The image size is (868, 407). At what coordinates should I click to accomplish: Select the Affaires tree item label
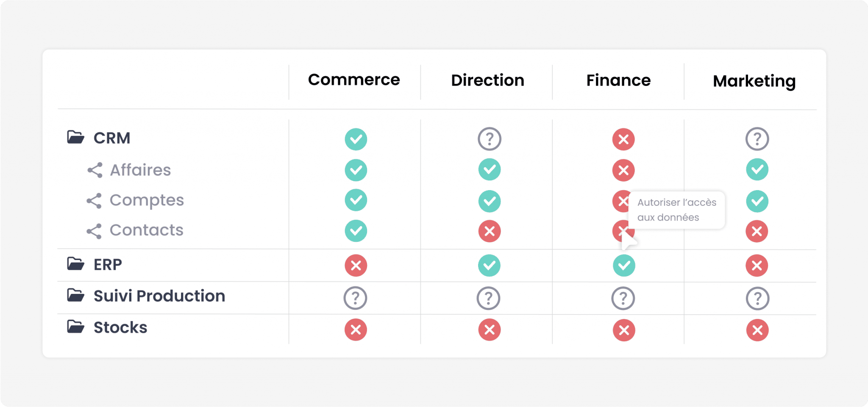point(140,170)
